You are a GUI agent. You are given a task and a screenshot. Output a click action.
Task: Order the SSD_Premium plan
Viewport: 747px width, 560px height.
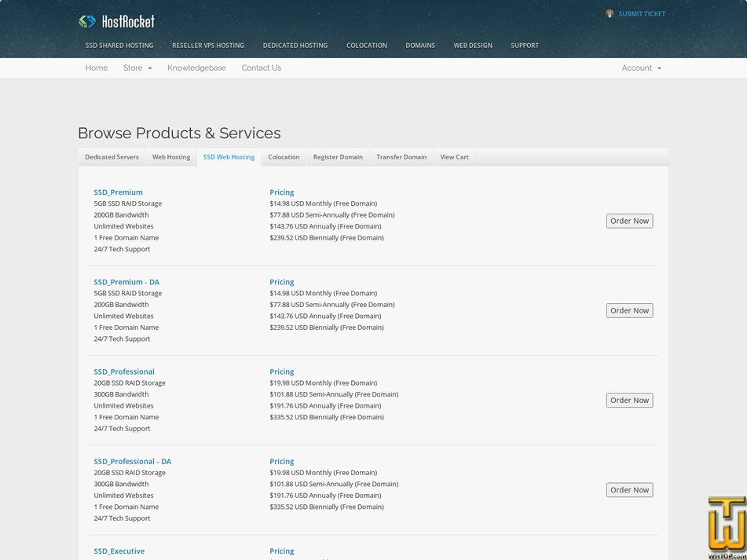point(629,221)
